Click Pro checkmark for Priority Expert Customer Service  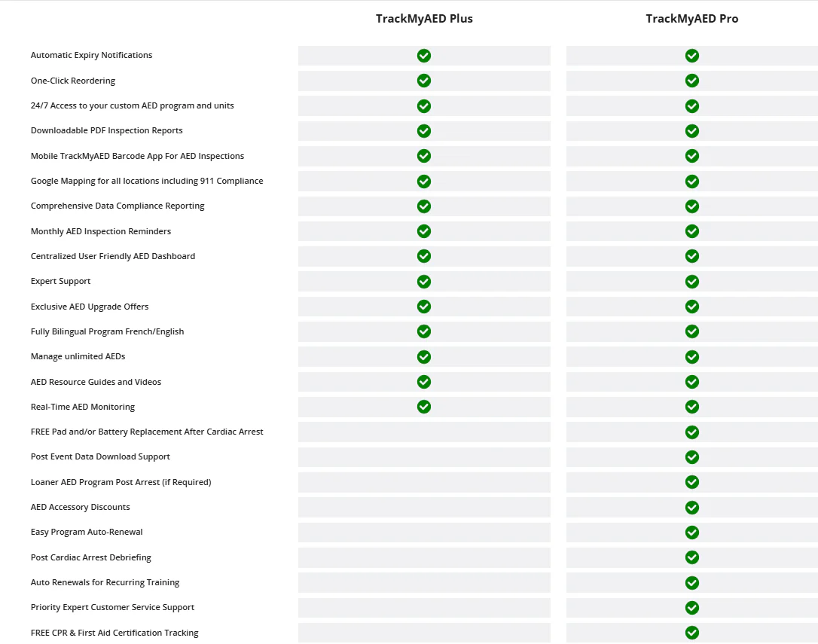point(691,607)
